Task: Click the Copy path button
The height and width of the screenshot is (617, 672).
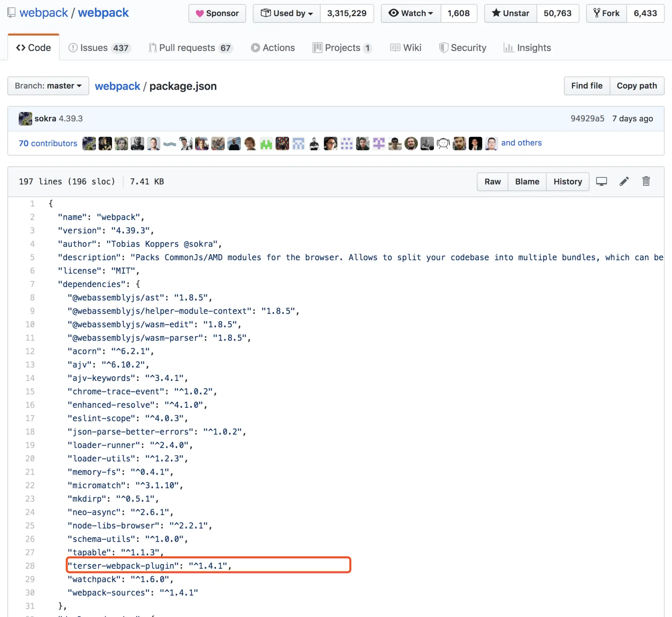Action: (x=637, y=86)
